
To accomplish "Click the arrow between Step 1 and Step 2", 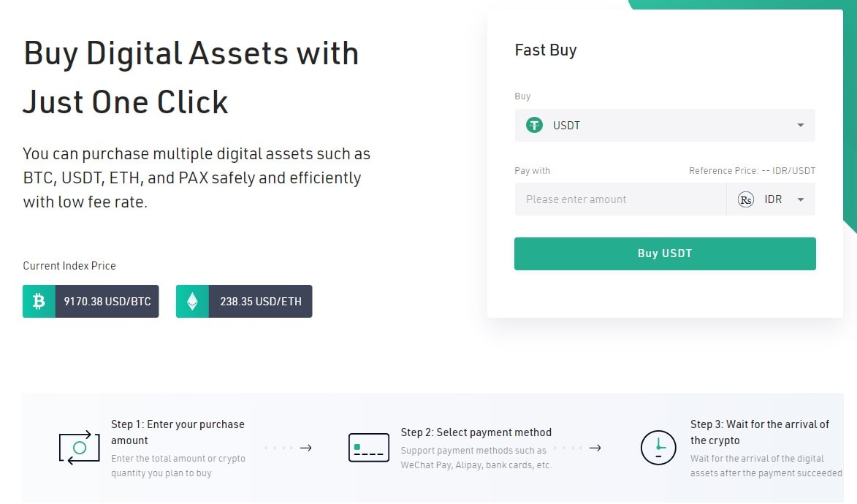I will [306, 448].
